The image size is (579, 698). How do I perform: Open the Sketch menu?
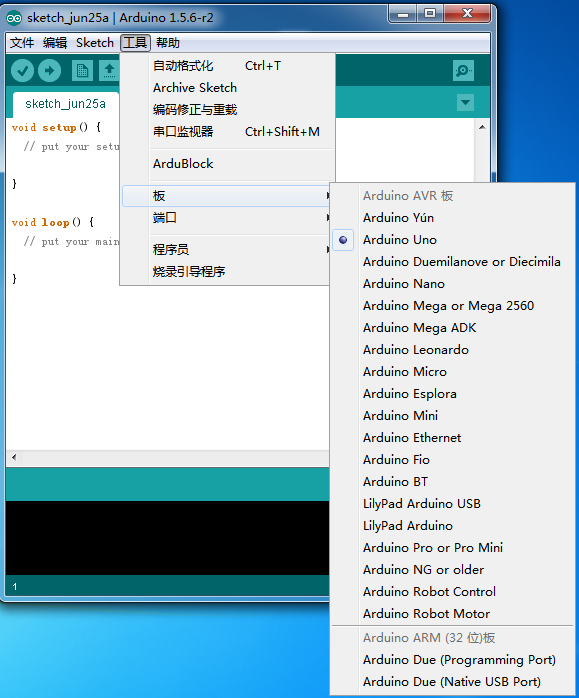(x=95, y=43)
